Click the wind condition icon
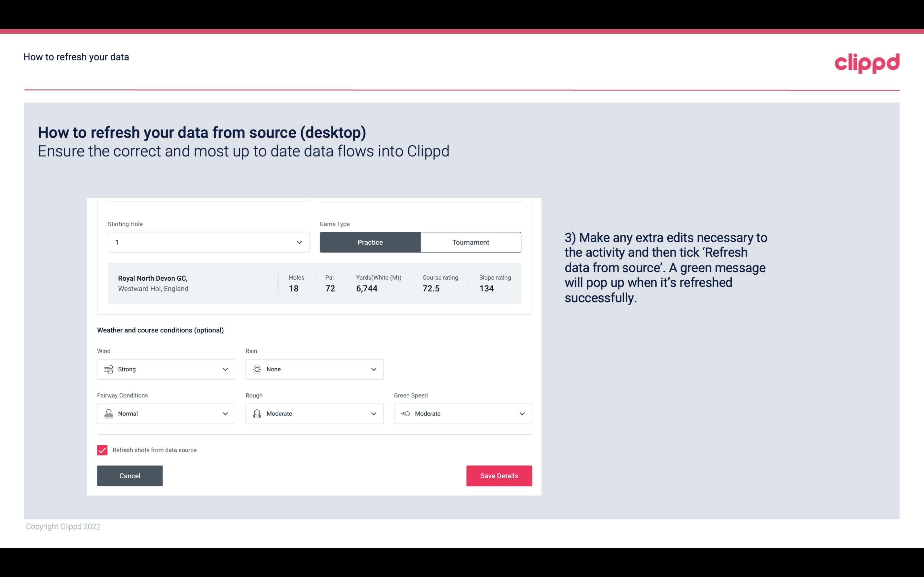The image size is (924, 577). pos(108,369)
